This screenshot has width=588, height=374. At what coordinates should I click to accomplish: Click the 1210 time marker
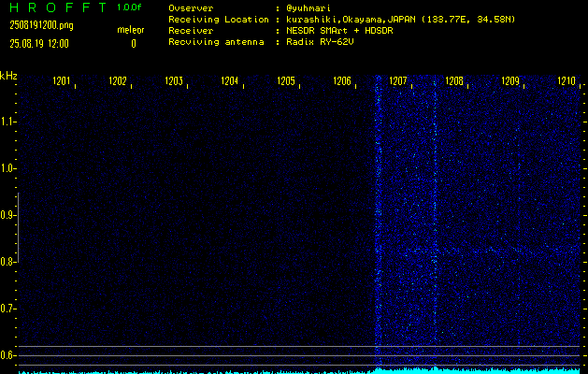pyautogui.click(x=566, y=81)
